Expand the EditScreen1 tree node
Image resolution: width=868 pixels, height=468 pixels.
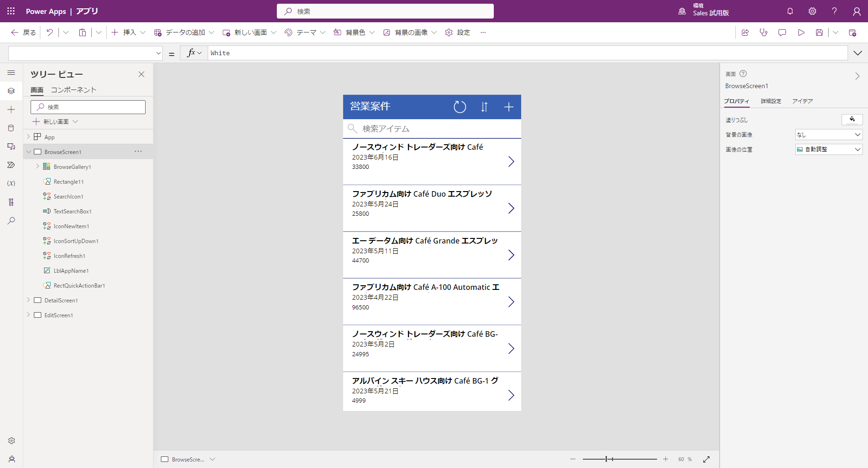pos(28,315)
